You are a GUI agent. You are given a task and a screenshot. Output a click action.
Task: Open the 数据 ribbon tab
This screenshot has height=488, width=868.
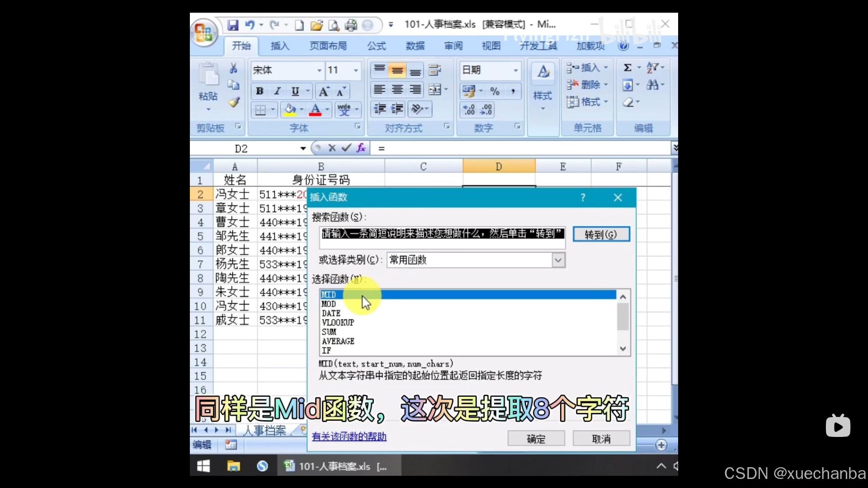(415, 46)
